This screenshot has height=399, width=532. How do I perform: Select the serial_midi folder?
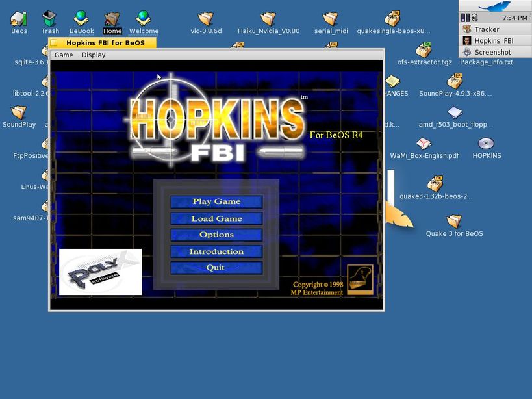click(x=331, y=19)
